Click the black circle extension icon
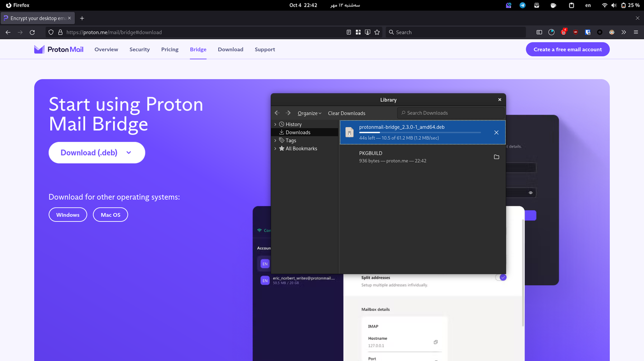Viewport: 644px width, 361px height. pos(600,32)
